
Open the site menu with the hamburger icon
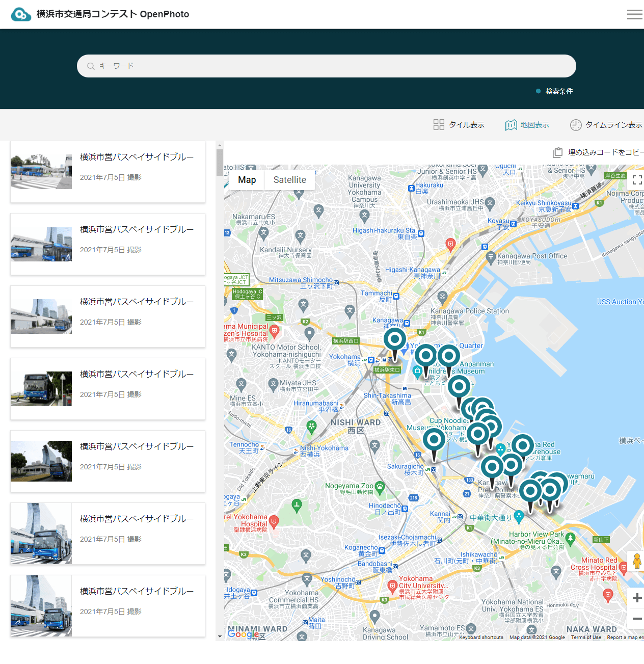click(634, 14)
